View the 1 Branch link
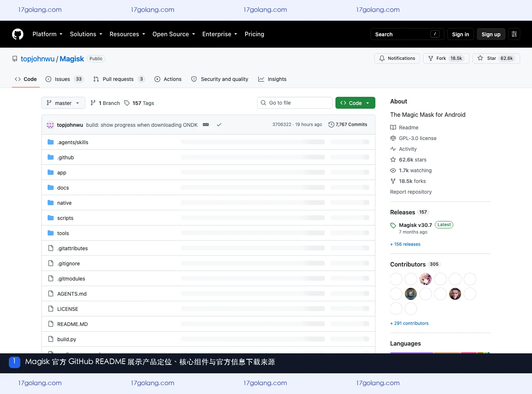Image resolution: width=532 pixels, height=394 pixels. point(105,103)
